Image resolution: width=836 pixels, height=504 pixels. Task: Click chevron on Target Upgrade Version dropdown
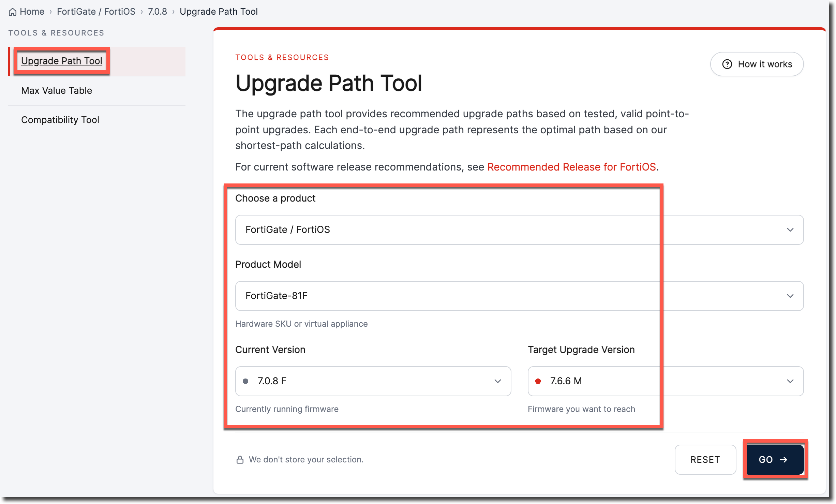point(790,381)
